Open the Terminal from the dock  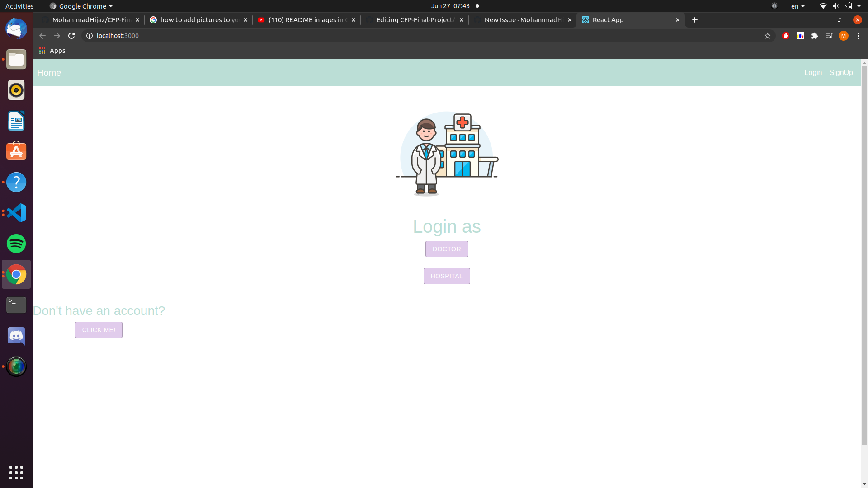[x=16, y=305]
